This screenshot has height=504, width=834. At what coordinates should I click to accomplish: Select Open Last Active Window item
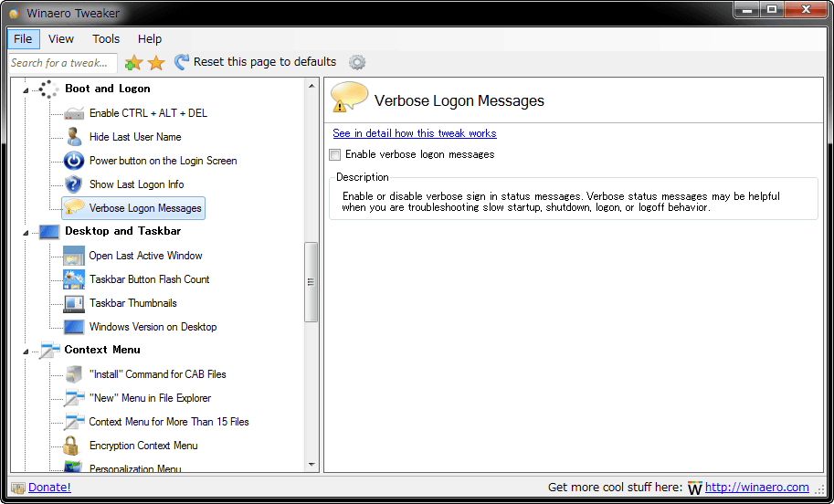[146, 256]
